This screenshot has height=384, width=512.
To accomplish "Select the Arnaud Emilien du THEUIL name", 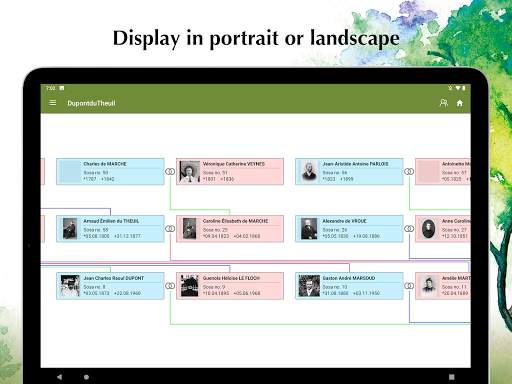I will (x=111, y=221).
